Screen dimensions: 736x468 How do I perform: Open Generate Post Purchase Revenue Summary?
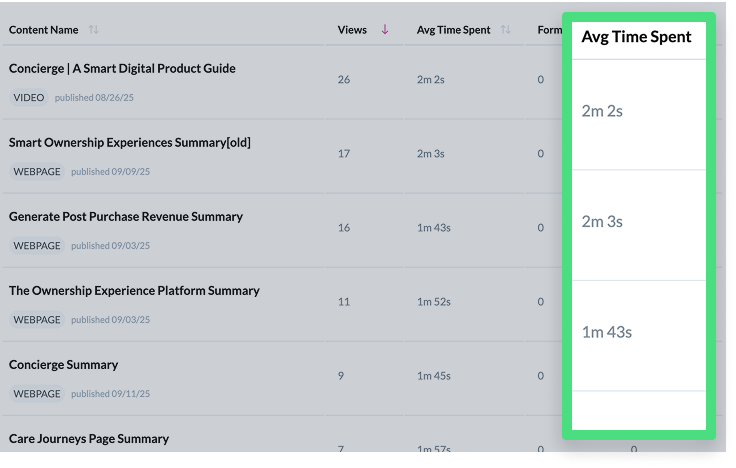pyautogui.click(x=126, y=216)
